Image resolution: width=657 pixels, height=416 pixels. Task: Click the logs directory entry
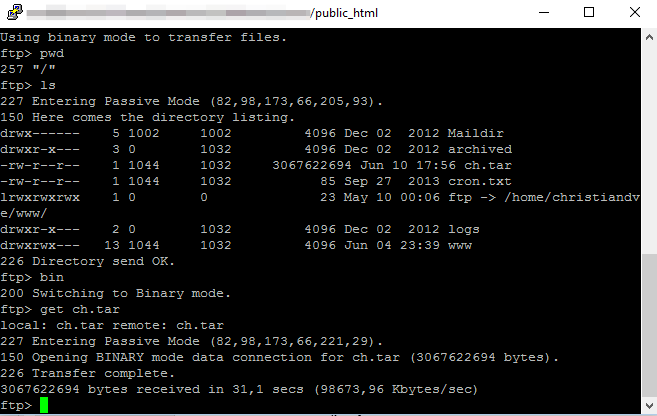[x=464, y=230]
